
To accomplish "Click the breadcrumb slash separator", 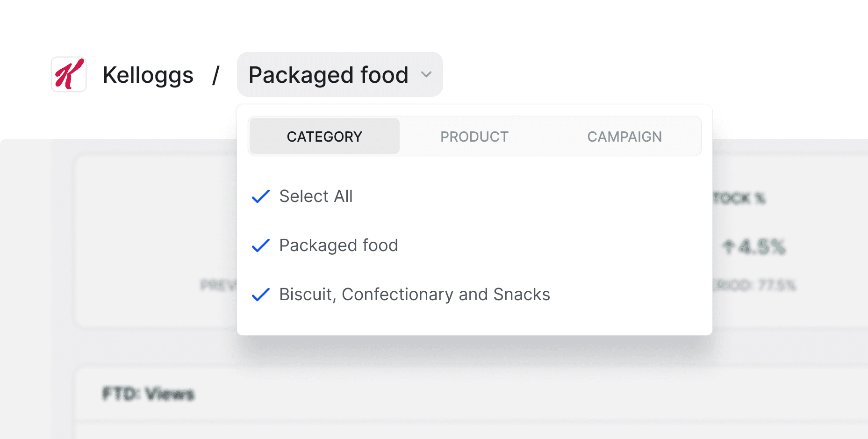I will pyautogui.click(x=215, y=75).
